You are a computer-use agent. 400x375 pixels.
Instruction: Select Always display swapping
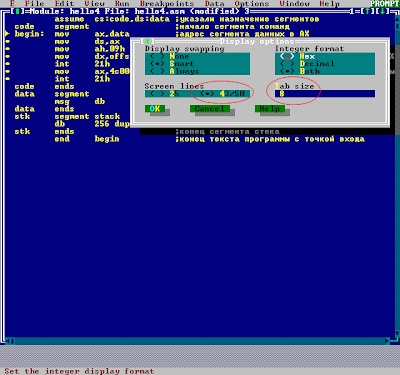(x=175, y=71)
